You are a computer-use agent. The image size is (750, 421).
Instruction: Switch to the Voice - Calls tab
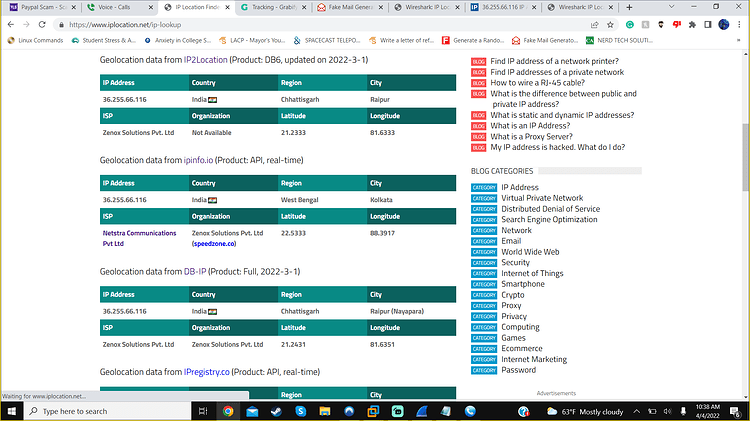tap(119, 7)
